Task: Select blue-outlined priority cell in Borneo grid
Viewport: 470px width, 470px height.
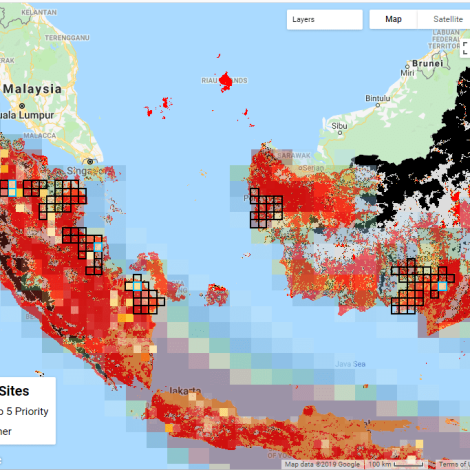Action: [x=442, y=286]
